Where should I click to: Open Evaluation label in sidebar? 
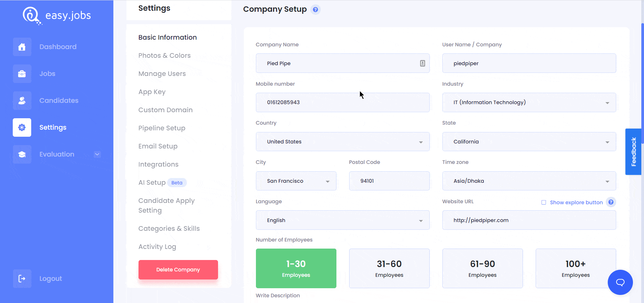[x=57, y=154]
